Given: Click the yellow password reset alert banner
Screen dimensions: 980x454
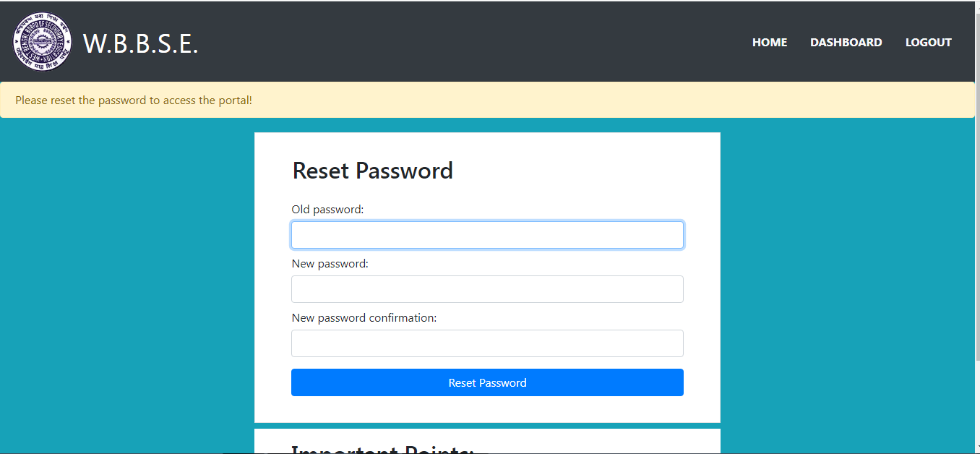Looking at the screenshot, I should coord(487,100).
